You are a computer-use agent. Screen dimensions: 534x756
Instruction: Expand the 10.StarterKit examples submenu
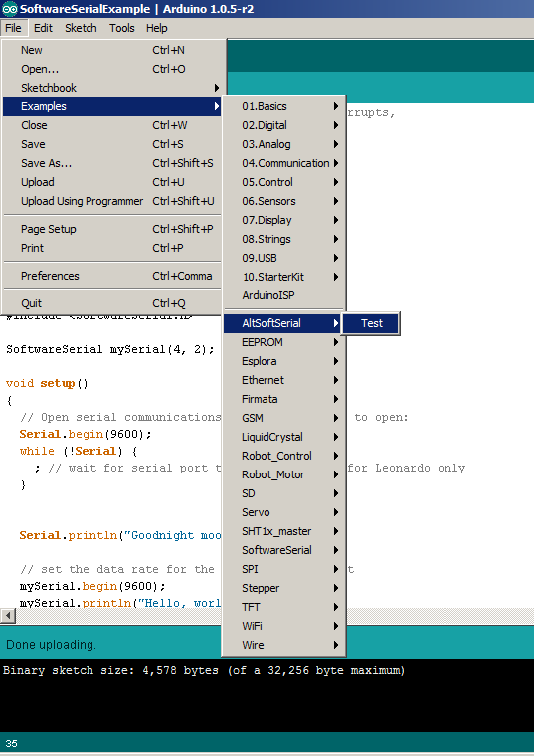284,277
